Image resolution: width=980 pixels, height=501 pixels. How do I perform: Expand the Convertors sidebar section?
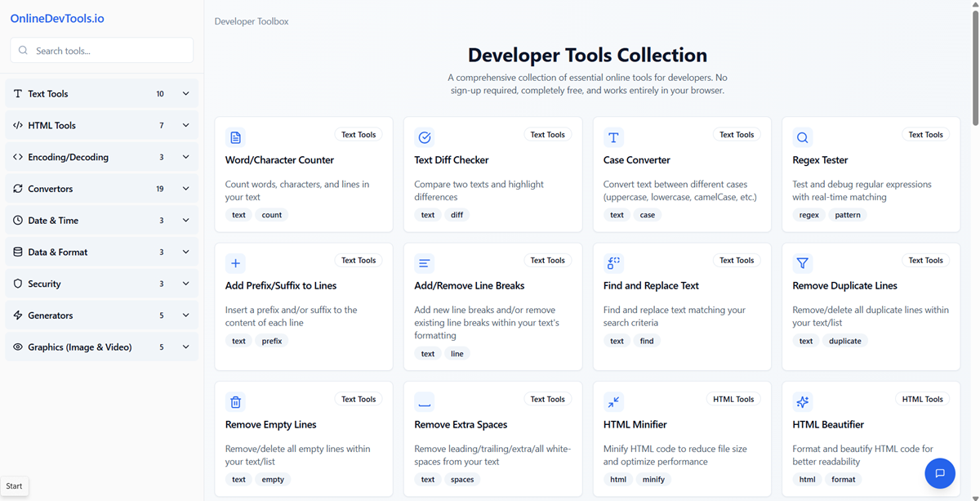tap(101, 188)
